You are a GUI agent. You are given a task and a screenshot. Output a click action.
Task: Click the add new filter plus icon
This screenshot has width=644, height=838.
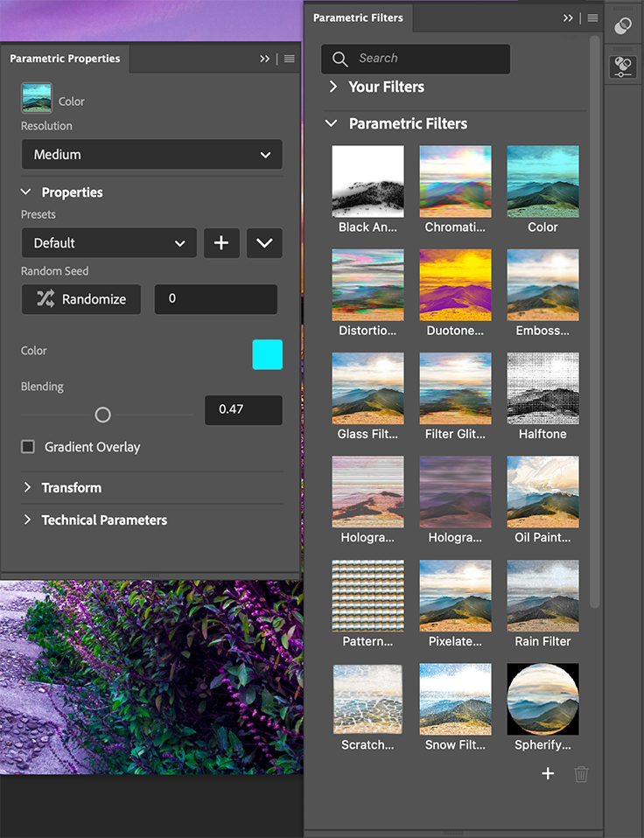[548, 773]
